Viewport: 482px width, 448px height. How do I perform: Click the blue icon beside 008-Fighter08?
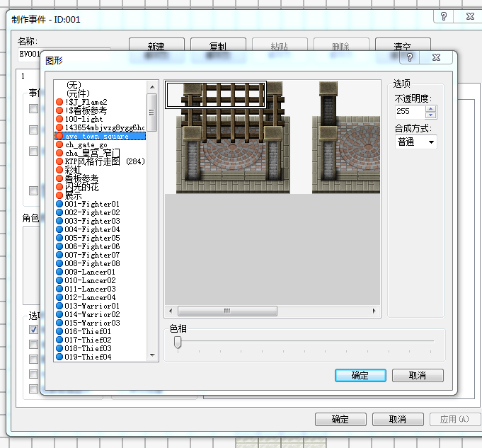[x=59, y=263]
